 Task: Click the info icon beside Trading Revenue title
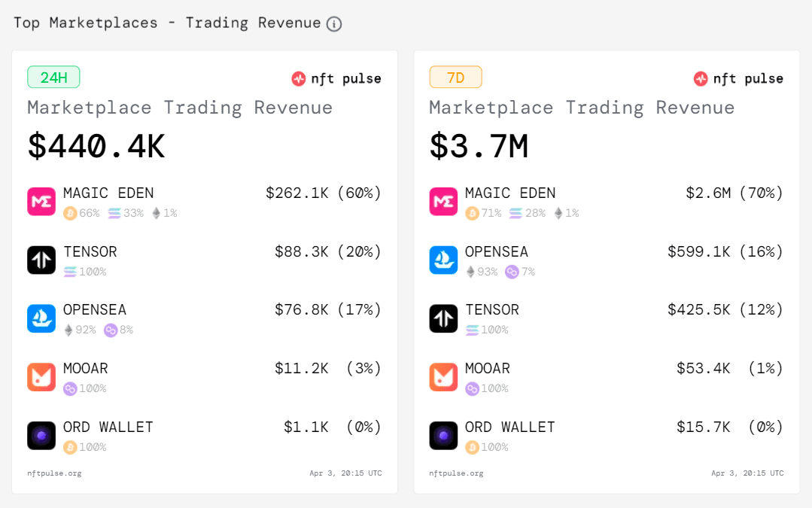tap(334, 24)
